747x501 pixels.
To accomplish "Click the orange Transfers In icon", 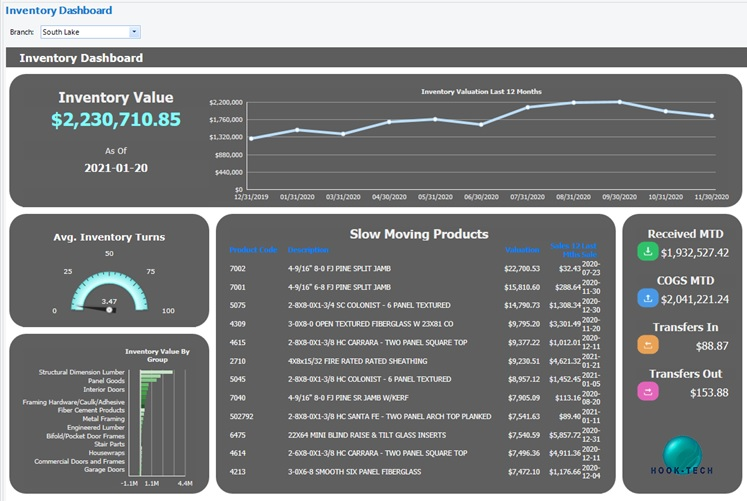I will (647, 345).
